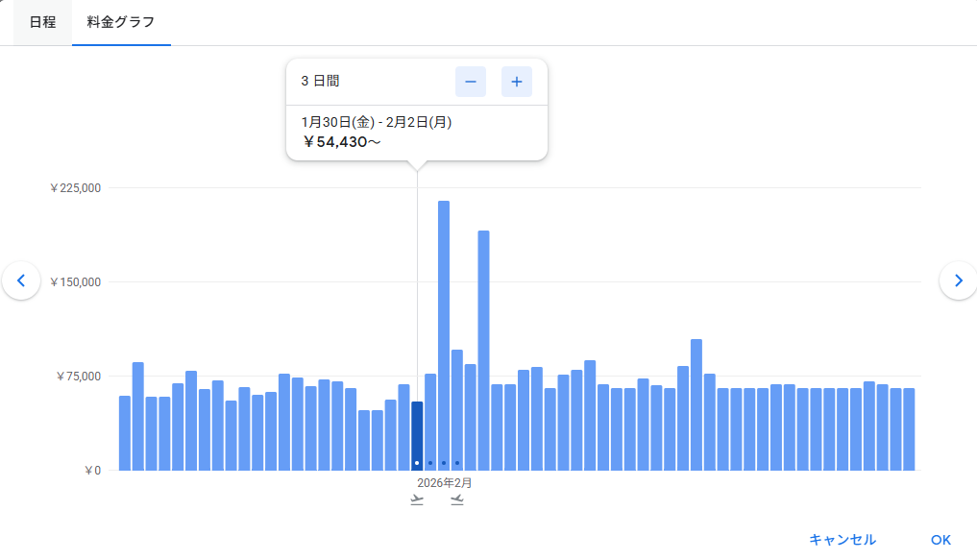Click the 3 日間 duration label
This screenshot has height=560, width=977.
pos(320,82)
